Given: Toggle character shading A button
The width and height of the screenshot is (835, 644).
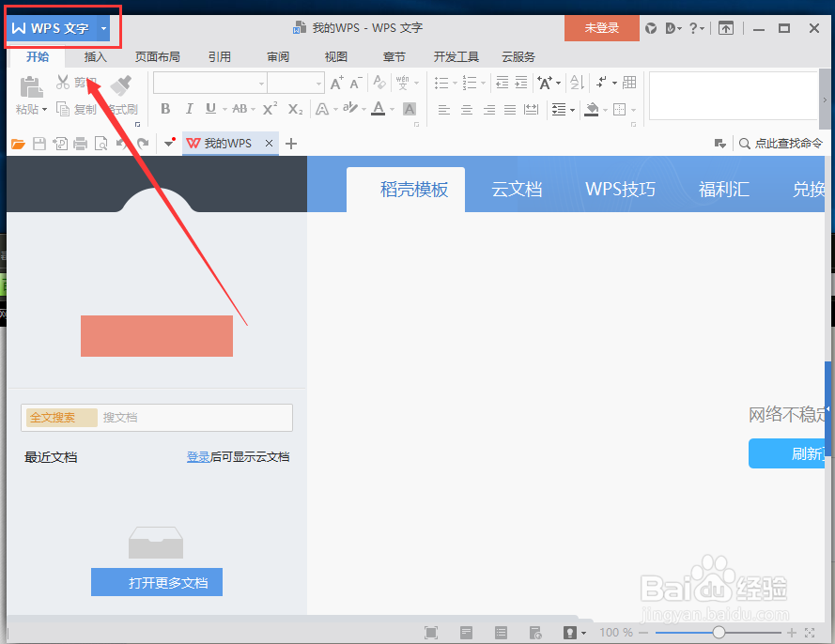Looking at the screenshot, I should point(410,109).
